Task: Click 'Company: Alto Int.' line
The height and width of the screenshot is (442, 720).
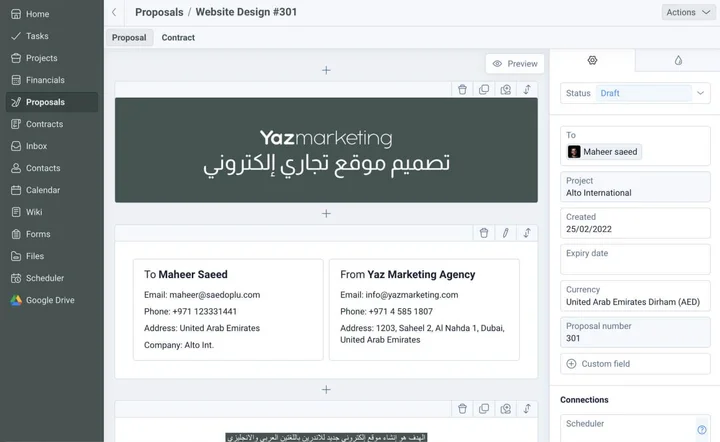Action: coord(179,345)
